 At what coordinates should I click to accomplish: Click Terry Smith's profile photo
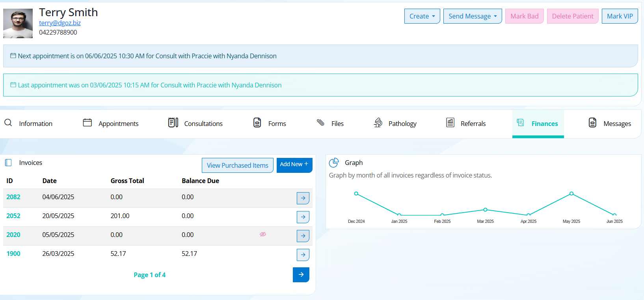18,24
